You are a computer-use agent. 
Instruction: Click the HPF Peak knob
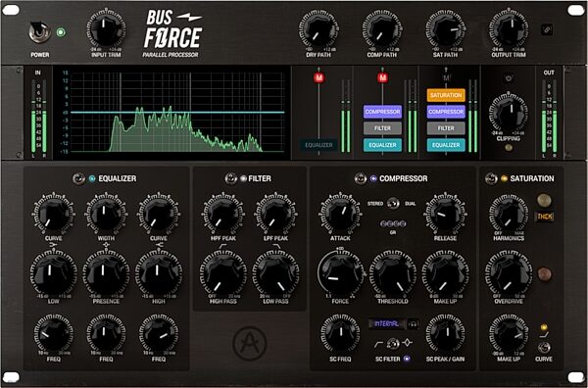click(223, 215)
